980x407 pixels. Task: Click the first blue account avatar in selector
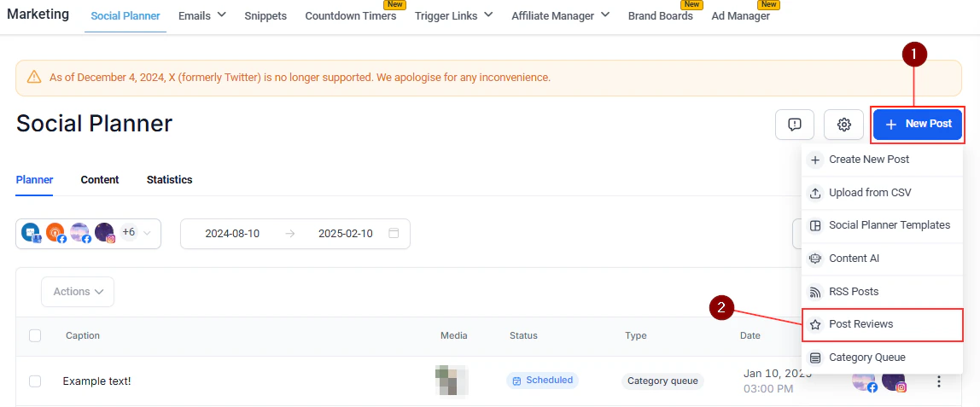31,233
